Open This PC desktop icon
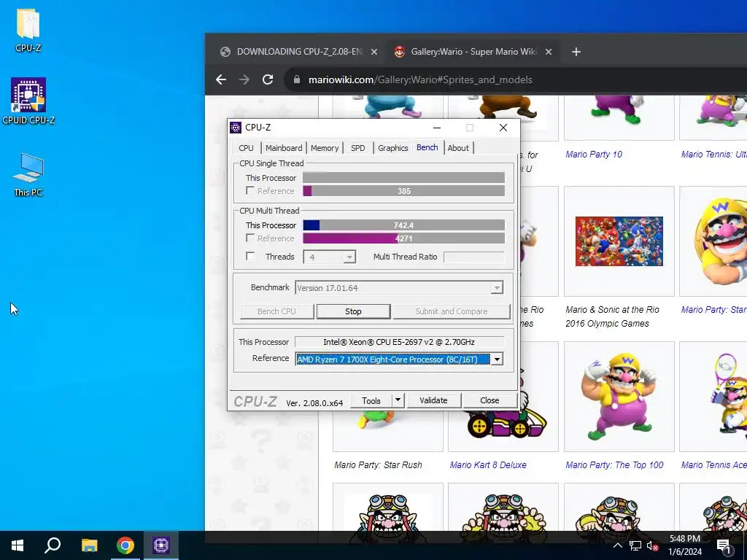747x560 pixels. 28,174
